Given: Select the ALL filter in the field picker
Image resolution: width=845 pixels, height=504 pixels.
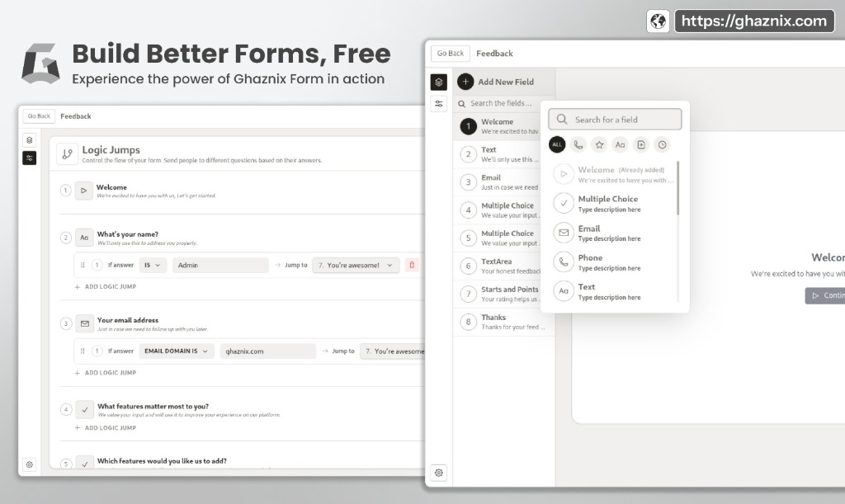Looking at the screenshot, I should (557, 144).
